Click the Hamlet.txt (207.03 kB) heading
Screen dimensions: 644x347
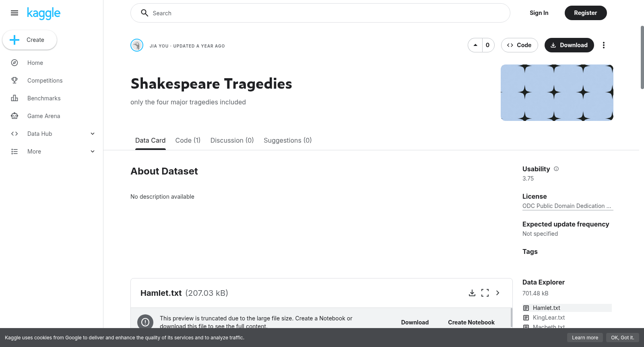pyautogui.click(x=184, y=293)
